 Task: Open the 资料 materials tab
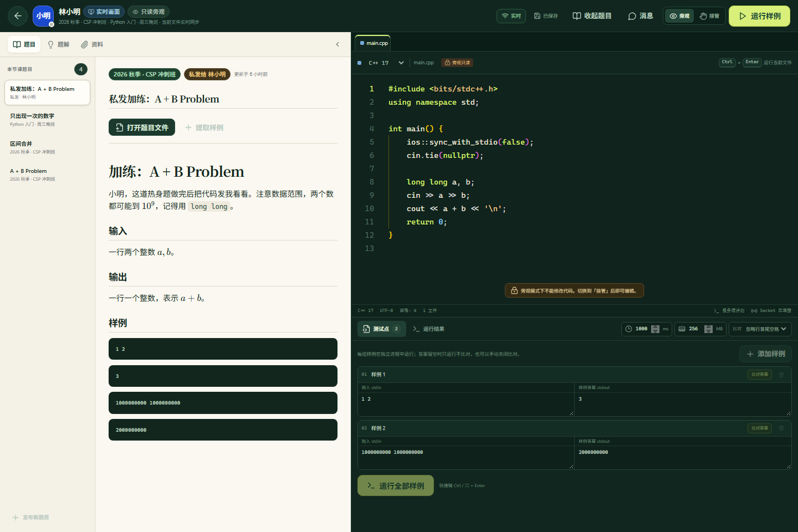pos(92,44)
